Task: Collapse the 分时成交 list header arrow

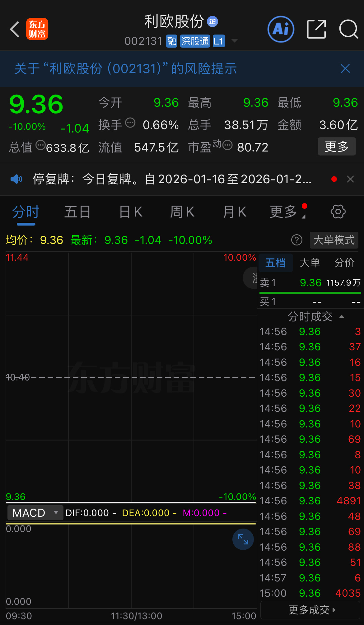Action: [342, 317]
